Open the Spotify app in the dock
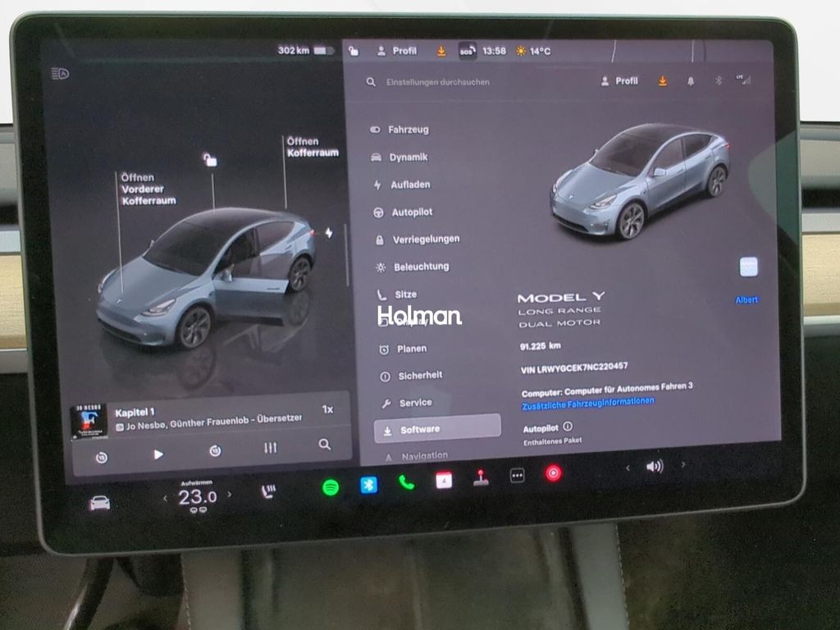The height and width of the screenshot is (630, 840). pos(331,486)
